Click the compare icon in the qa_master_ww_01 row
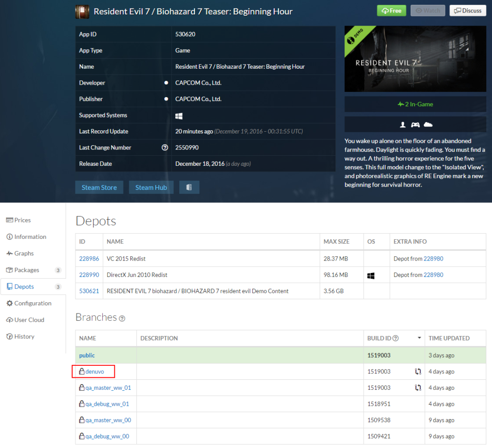Screen dimensions: 492x448 [418, 388]
